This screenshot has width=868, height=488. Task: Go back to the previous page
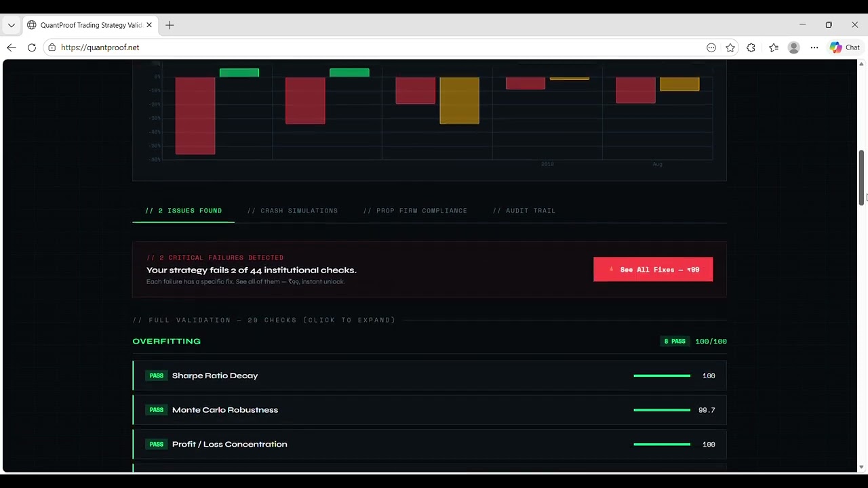pos(12,47)
